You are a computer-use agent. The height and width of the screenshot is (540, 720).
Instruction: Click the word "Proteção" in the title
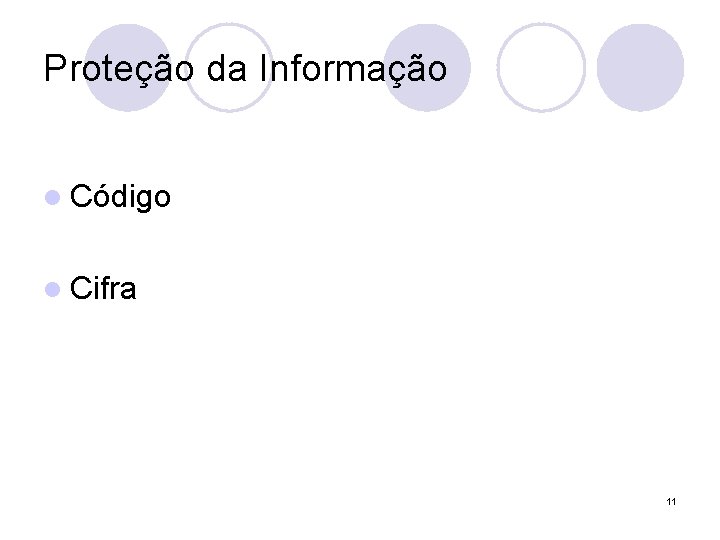121,69
